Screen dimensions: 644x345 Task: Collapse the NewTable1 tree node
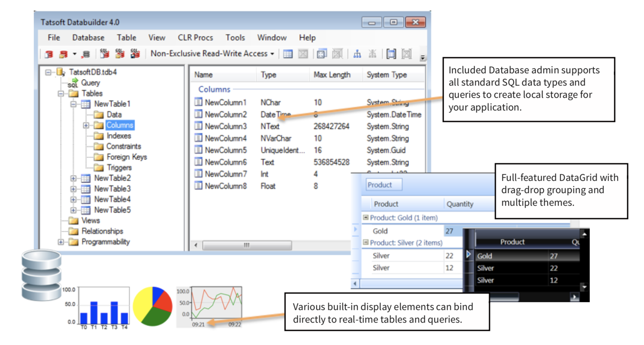(73, 104)
